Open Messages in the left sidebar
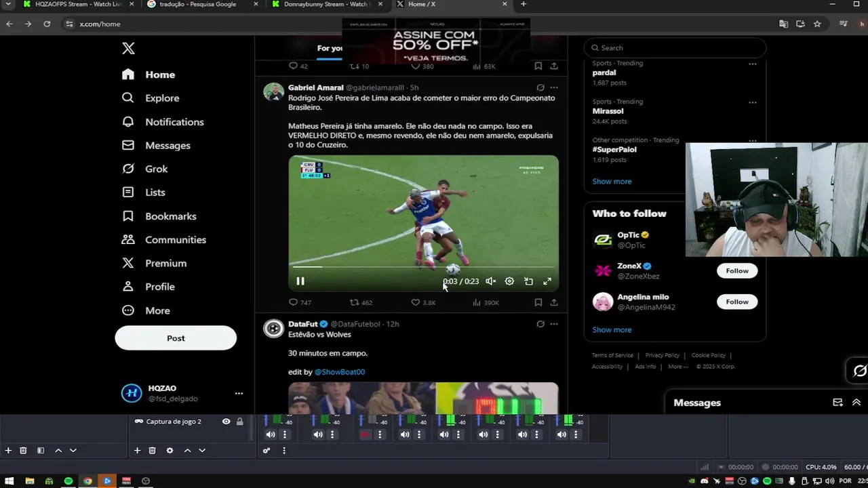 [157, 146]
